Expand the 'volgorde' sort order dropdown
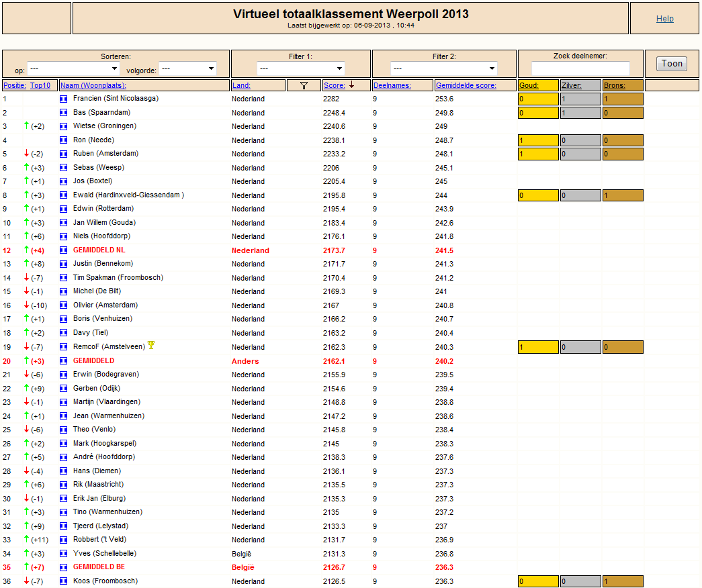 188,68
